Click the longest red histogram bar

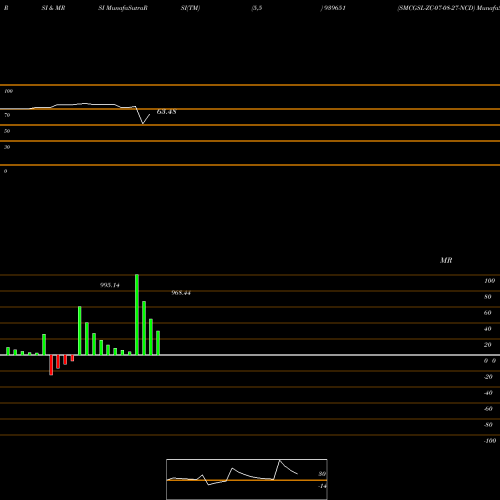51,365
